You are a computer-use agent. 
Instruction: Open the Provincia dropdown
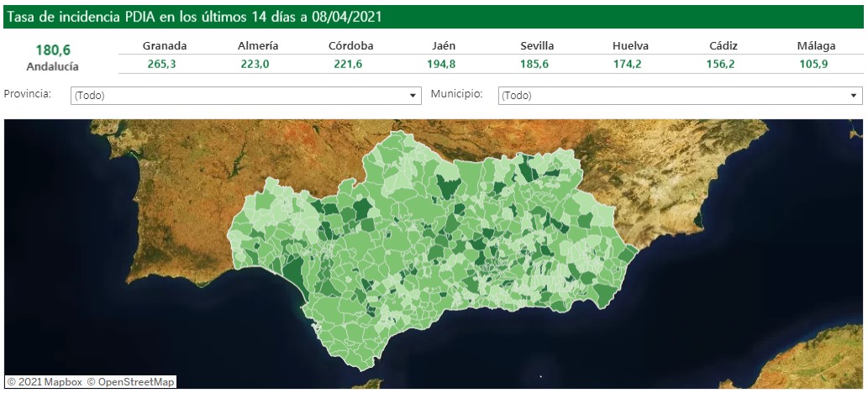pyautogui.click(x=246, y=96)
